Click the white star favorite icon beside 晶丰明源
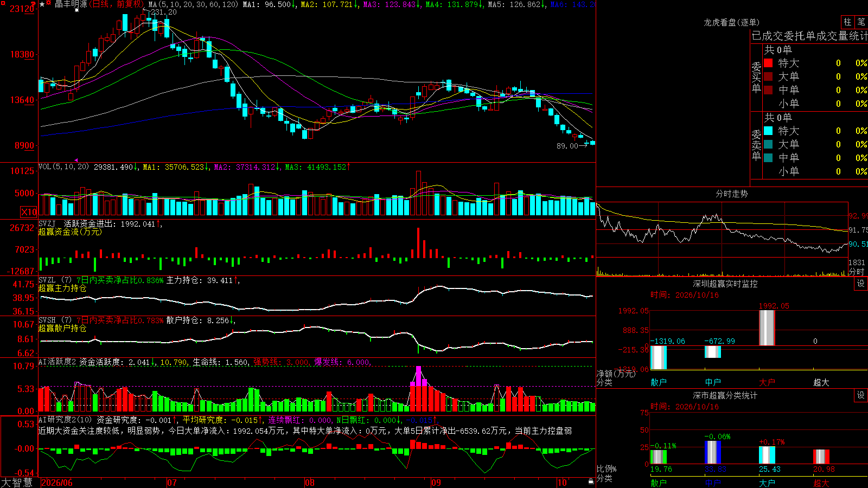 pyautogui.click(x=42, y=4)
